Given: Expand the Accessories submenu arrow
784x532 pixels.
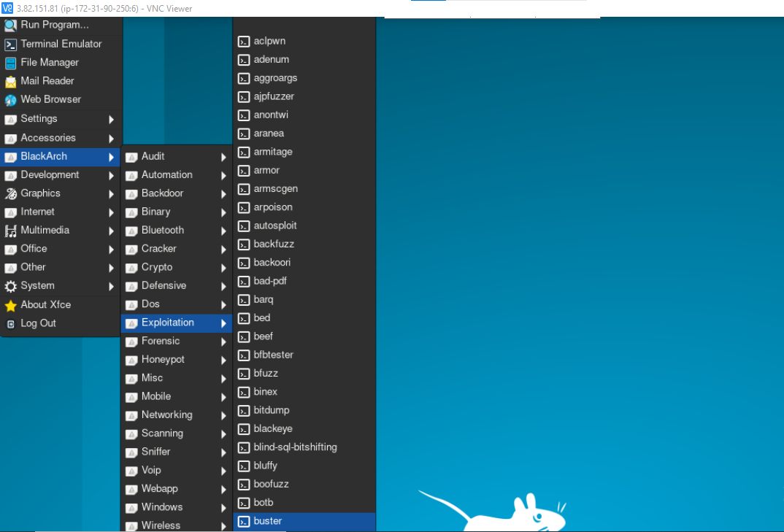Looking at the screenshot, I should [x=111, y=139].
